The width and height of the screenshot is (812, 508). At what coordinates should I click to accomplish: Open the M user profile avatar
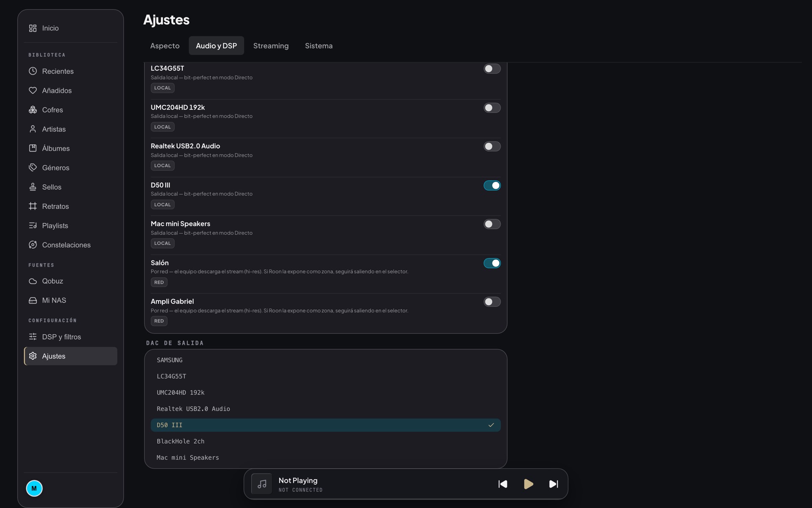click(34, 488)
